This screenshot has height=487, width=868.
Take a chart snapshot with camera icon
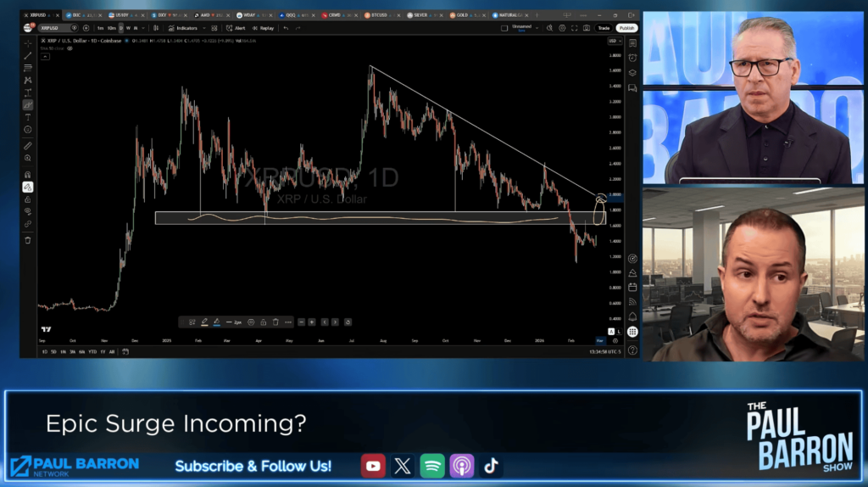[587, 28]
